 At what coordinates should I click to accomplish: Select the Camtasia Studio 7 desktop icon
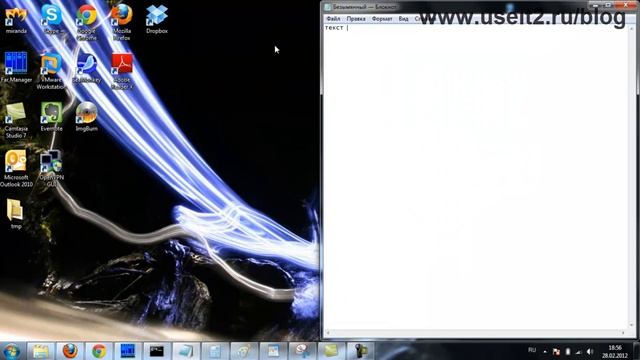[16, 120]
